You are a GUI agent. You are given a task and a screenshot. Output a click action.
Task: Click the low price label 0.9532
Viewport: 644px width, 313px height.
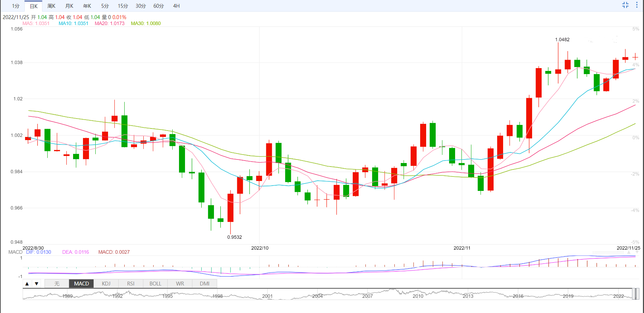click(x=234, y=237)
